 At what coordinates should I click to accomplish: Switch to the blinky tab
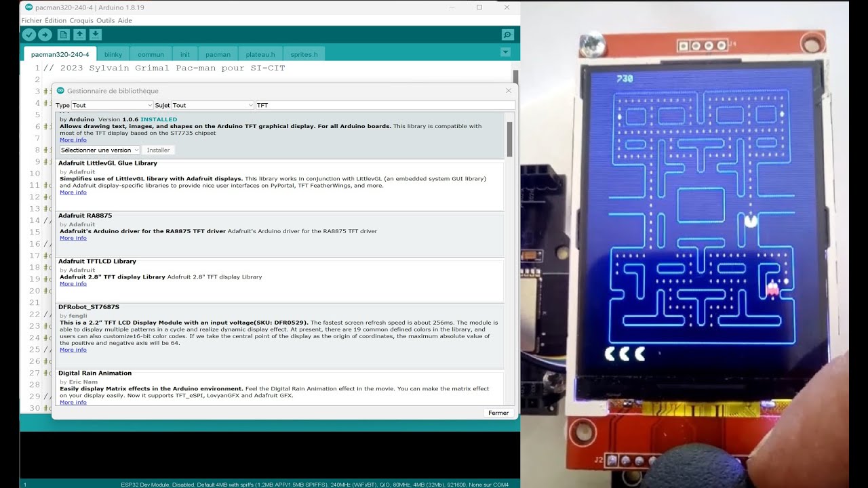113,54
